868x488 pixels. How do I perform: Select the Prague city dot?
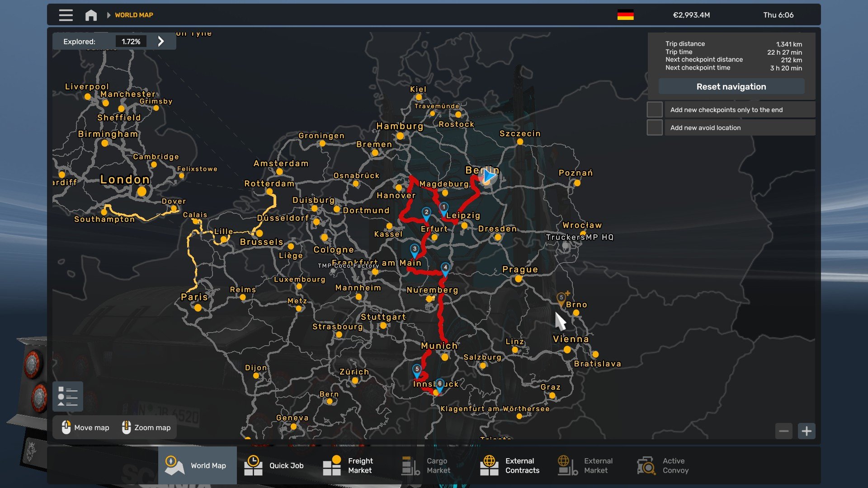519,279
